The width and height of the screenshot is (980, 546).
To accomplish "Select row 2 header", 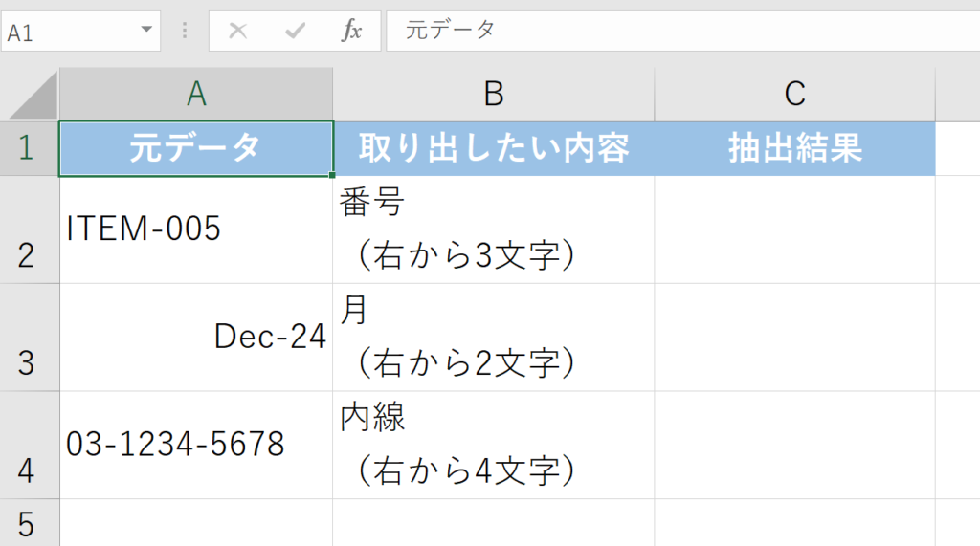I will (29, 229).
